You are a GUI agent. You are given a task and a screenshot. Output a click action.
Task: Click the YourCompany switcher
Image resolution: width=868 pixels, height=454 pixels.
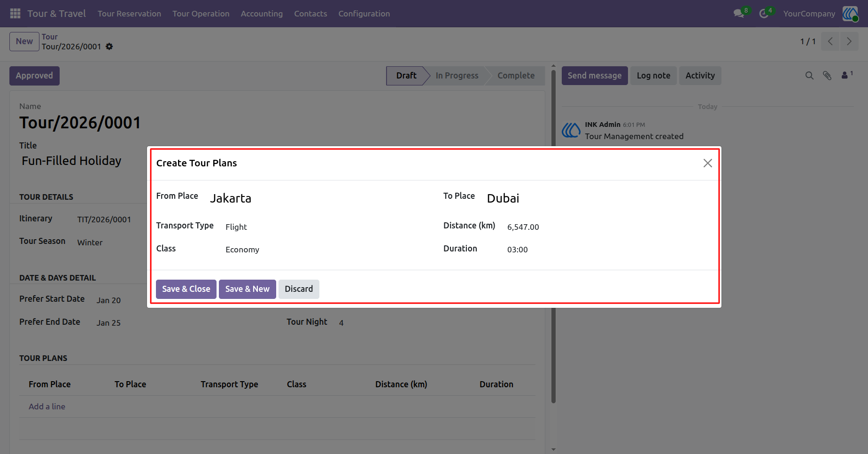coord(809,14)
